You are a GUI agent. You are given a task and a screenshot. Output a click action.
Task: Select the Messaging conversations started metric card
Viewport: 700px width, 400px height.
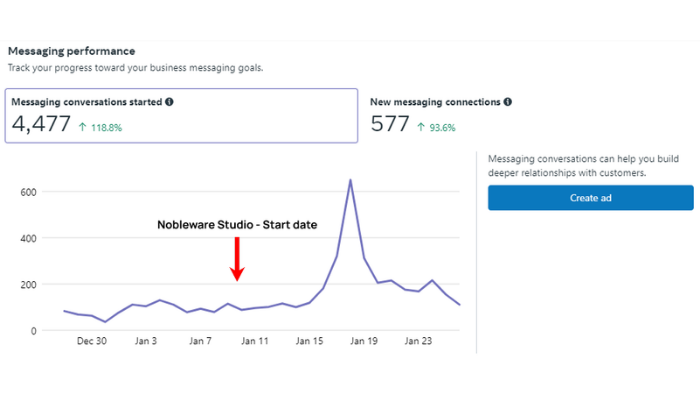click(x=182, y=116)
